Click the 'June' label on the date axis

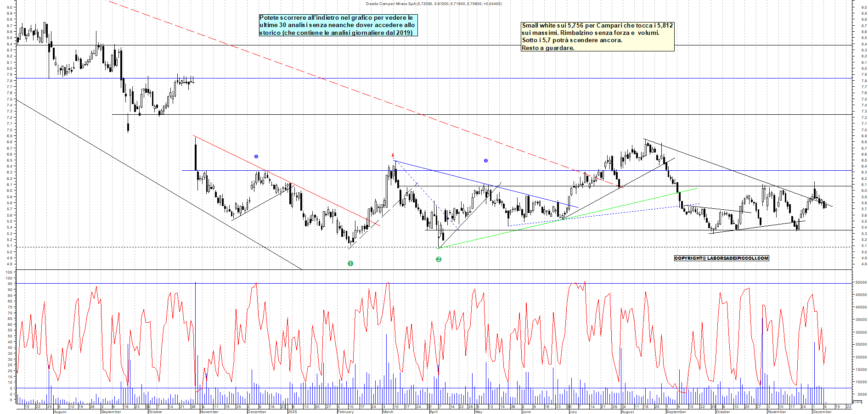pos(526,412)
